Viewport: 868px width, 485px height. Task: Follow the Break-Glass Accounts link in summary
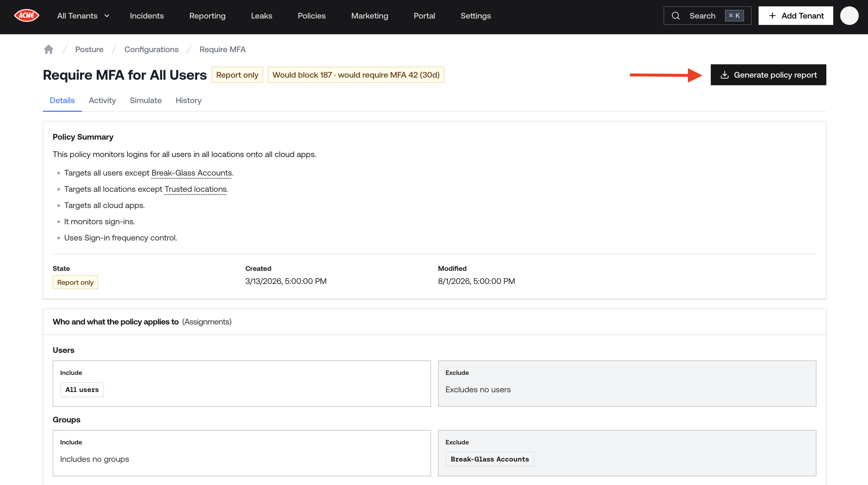click(191, 173)
